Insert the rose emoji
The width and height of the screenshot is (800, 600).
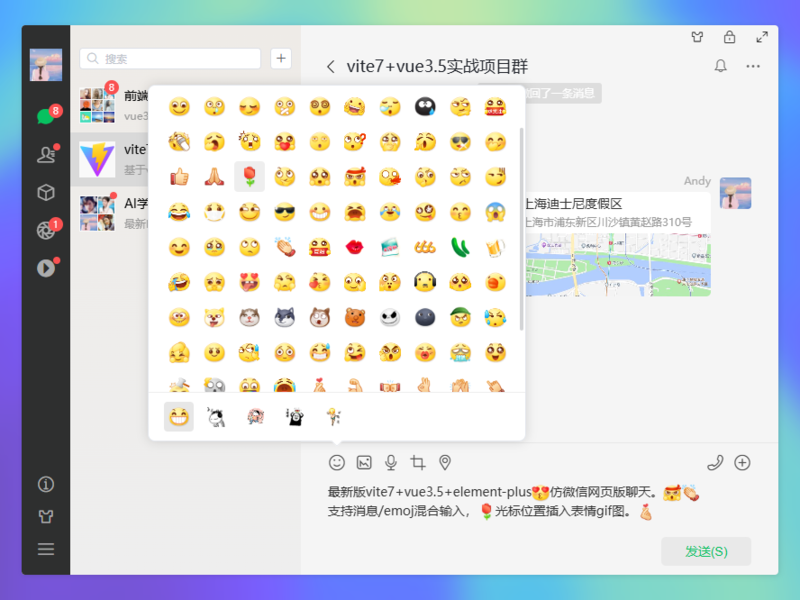(249, 177)
